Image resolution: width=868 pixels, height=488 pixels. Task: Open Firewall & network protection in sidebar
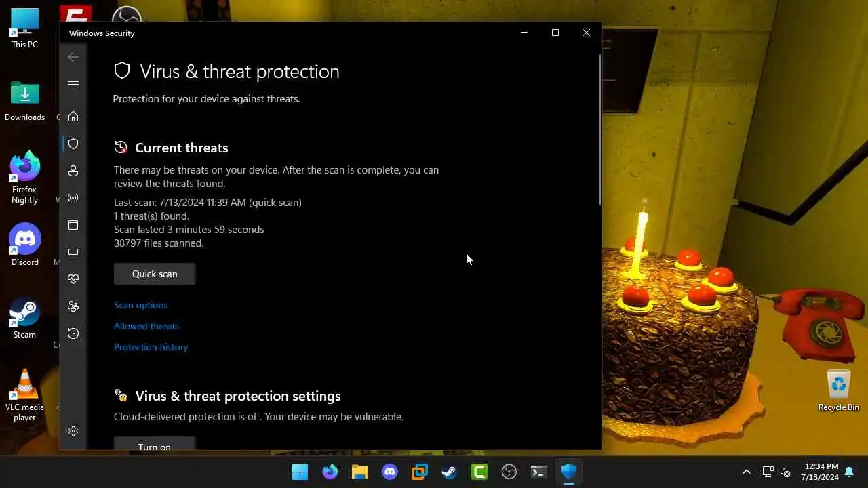[73, 198]
